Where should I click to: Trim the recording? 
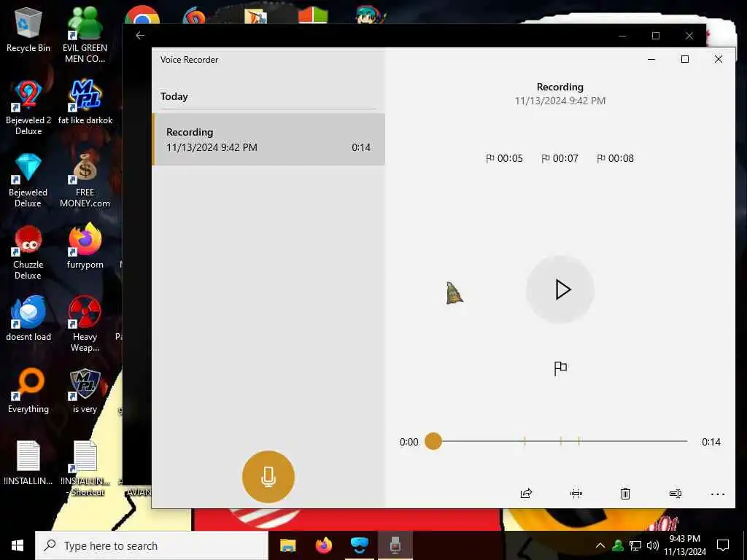pyautogui.click(x=576, y=494)
